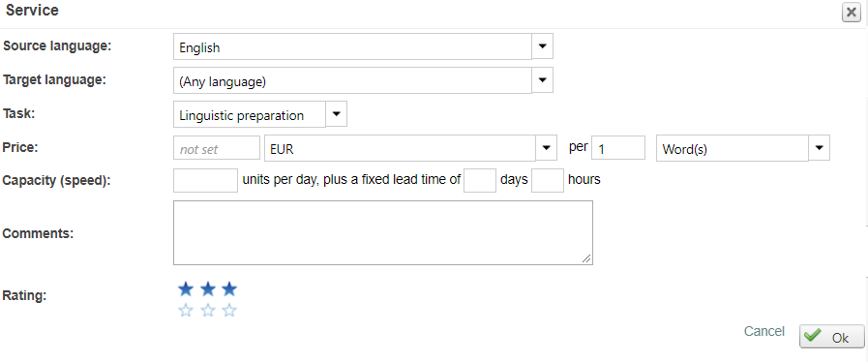Click the first empty outline rating star
Screen dimensions: 868x362
(x=186, y=311)
